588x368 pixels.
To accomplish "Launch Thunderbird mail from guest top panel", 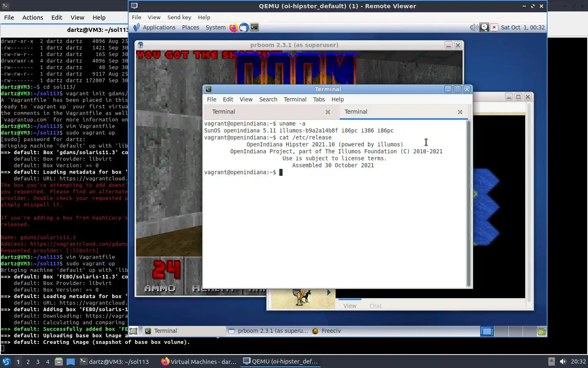I will click(244, 27).
